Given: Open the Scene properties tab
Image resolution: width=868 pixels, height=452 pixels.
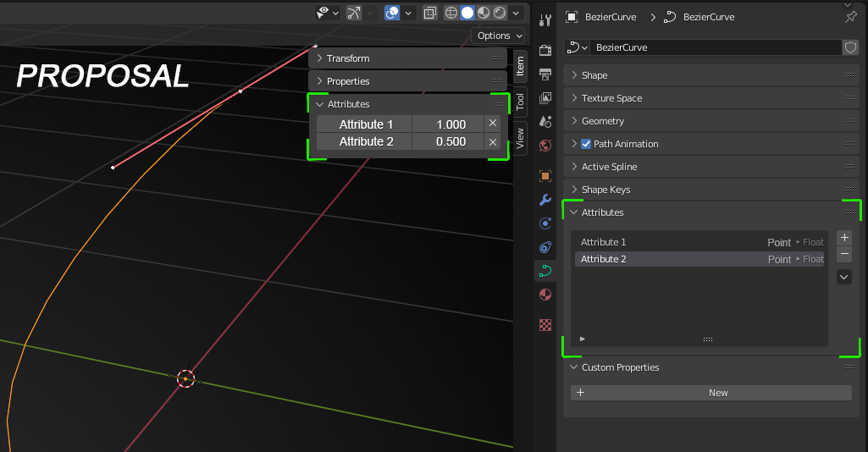Looking at the screenshot, I should pos(545,122).
